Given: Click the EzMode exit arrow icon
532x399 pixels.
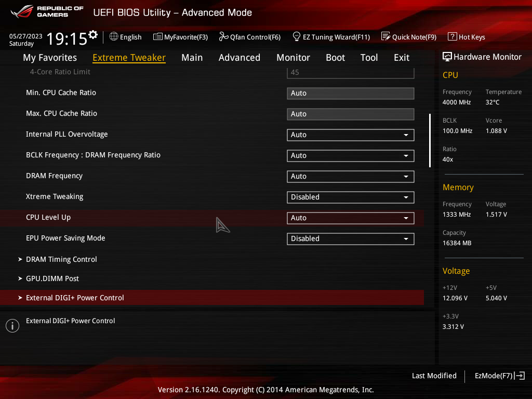Looking at the screenshot, I should 520,376.
